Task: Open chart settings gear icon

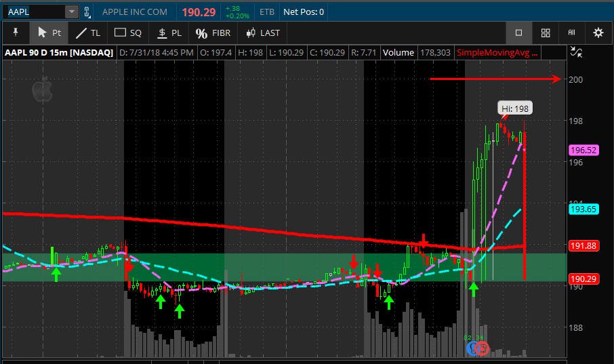Action: [598, 33]
